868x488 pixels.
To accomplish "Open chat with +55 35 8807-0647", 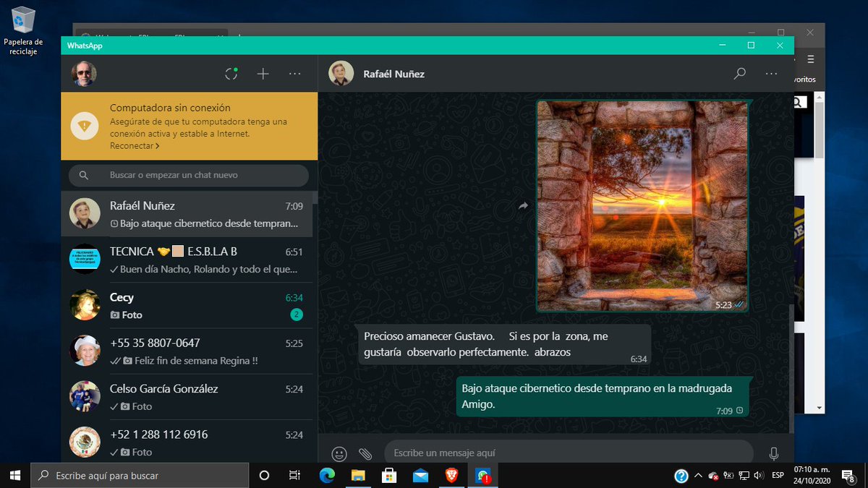I will [x=187, y=351].
